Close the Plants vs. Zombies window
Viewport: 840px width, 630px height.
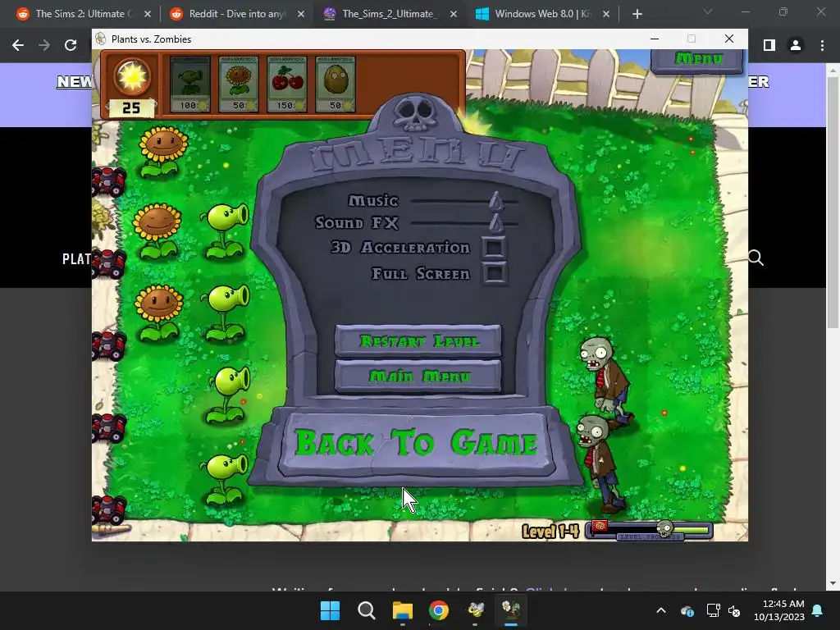(x=729, y=39)
